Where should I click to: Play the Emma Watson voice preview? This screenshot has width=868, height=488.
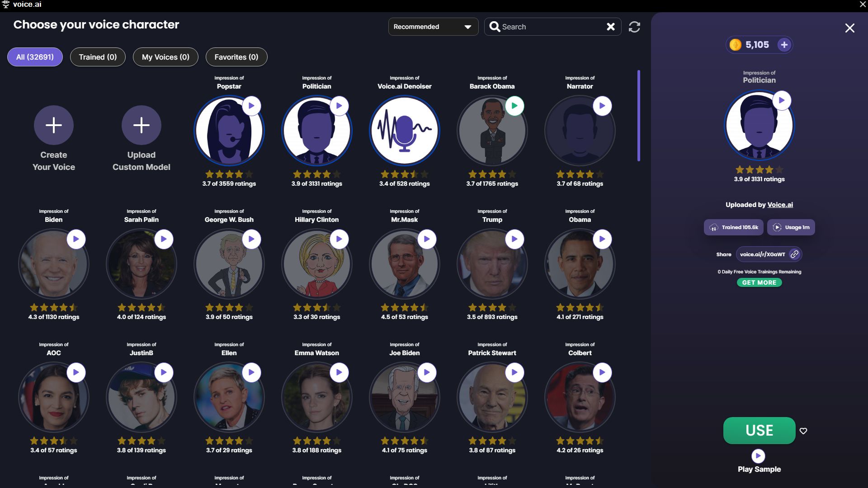tap(339, 372)
